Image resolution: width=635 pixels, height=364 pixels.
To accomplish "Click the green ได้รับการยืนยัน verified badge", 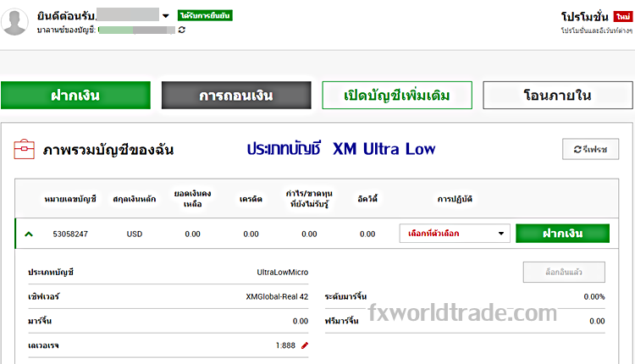I will 205,16.
